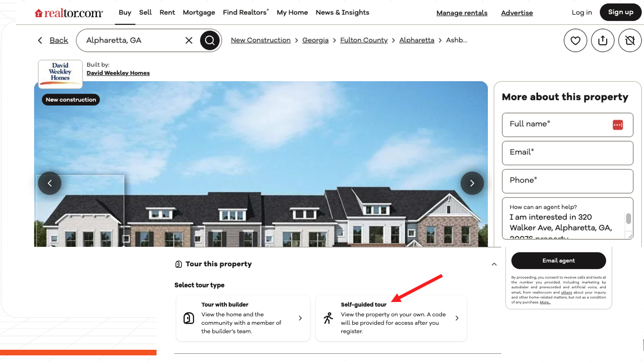This screenshot has width=644, height=361.
Task: Open the Fulton County breadcrumb link
Action: coord(364,40)
